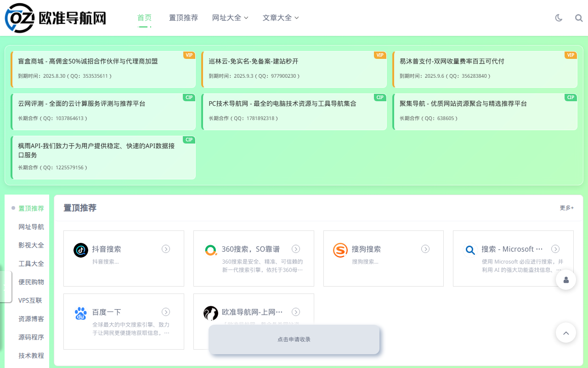Open the 巡林云 免实名 promo card
Image resolution: width=588 pixels, height=368 pixels.
tap(294, 69)
